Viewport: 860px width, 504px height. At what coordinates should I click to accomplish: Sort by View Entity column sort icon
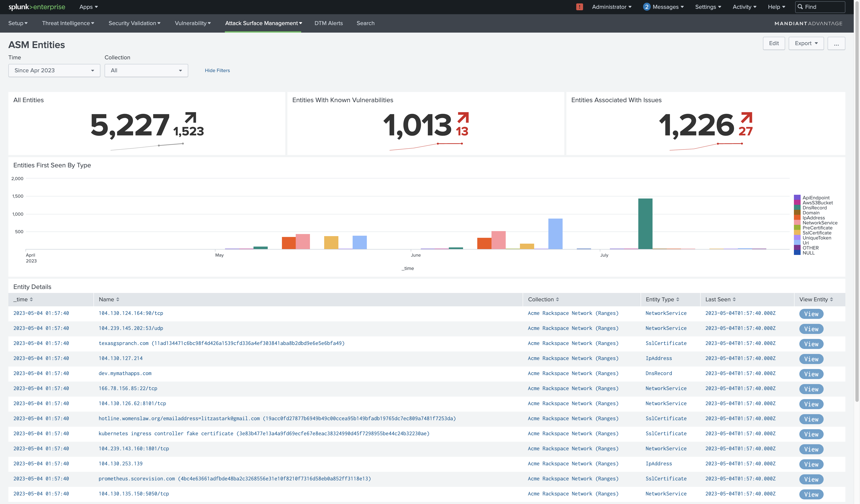tap(831, 299)
